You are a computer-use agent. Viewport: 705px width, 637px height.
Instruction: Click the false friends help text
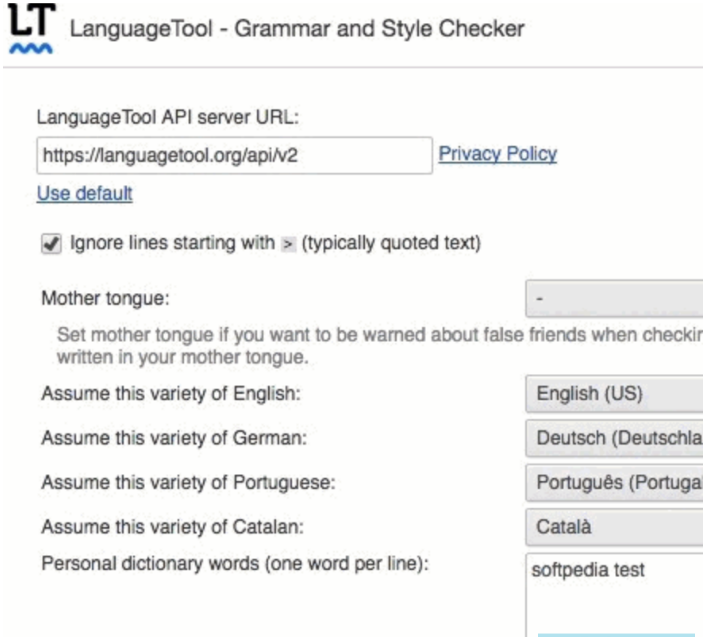(x=379, y=346)
